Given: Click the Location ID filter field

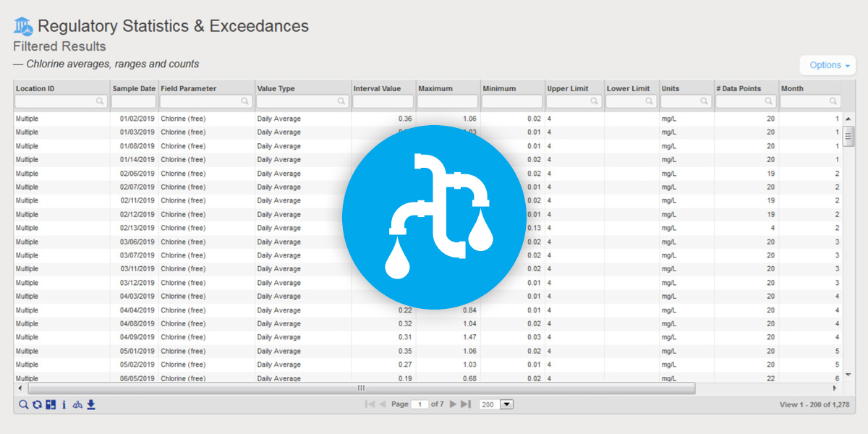Looking at the screenshot, I should (x=61, y=102).
